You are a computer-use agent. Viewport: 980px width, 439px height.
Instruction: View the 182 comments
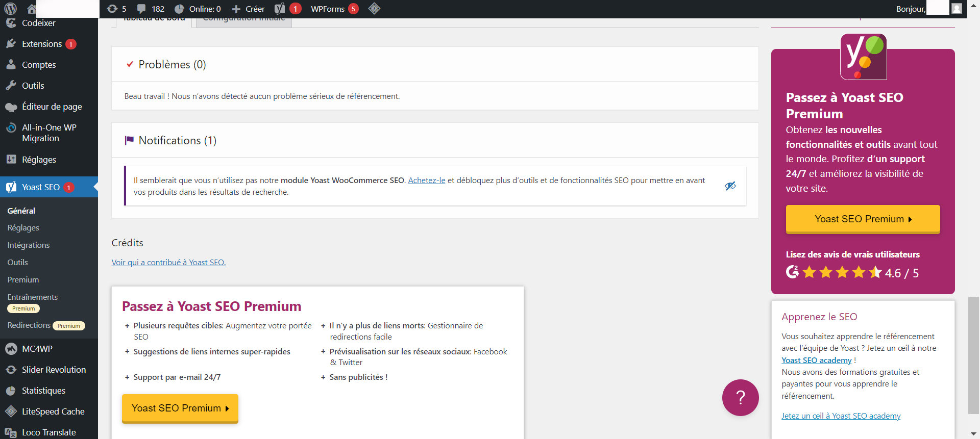(x=151, y=9)
